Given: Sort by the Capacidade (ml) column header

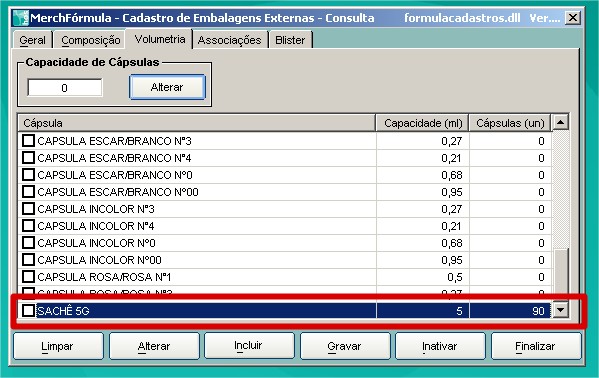Looking at the screenshot, I should [x=423, y=123].
